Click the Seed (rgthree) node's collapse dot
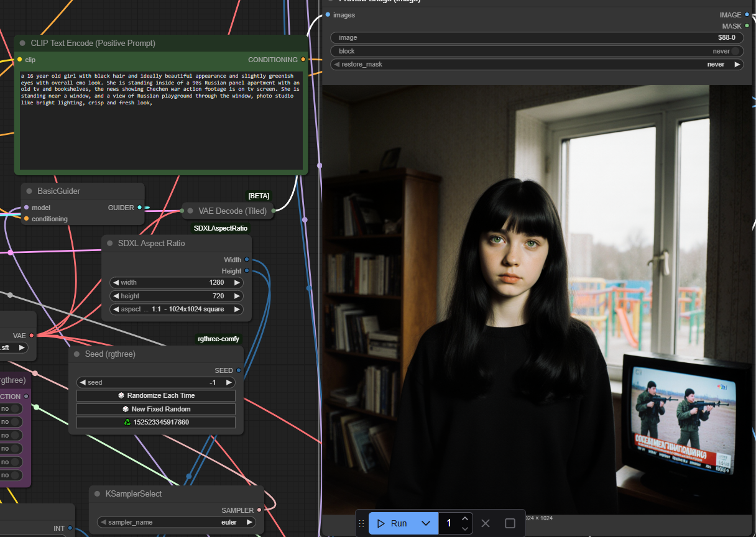 coord(76,354)
